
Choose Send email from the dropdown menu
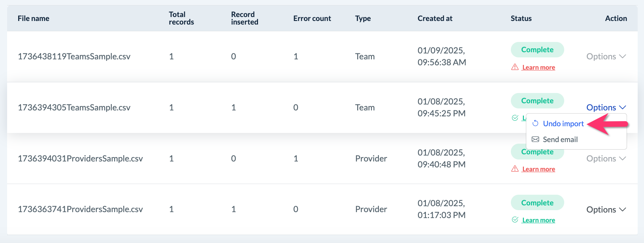560,140
